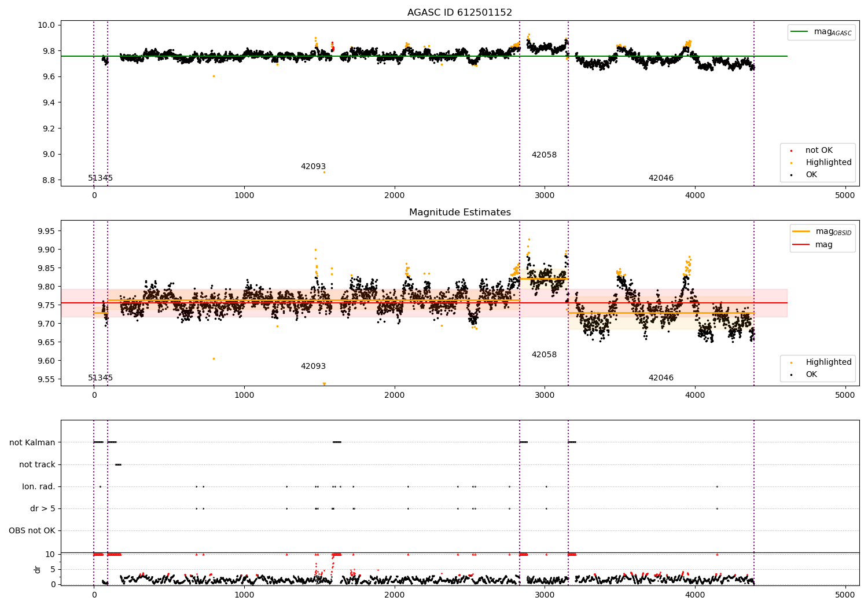Click the "51345" label in the Magnitude Estimates plot
The height and width of the screenshot is (608, 868).
(100, 378)
